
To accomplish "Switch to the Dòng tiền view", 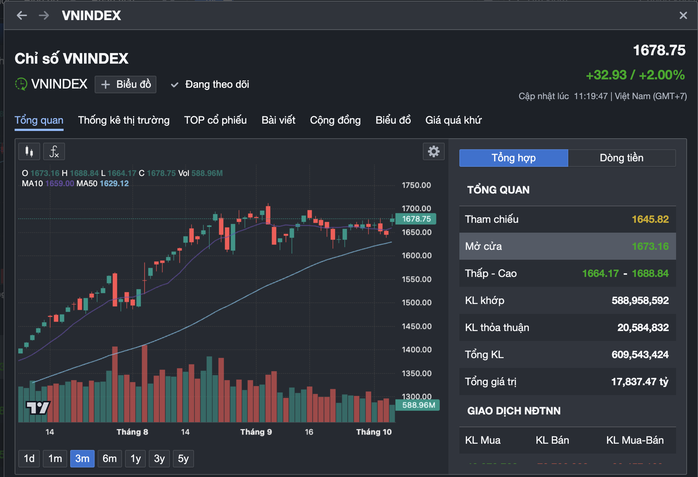I will point(621,158).
